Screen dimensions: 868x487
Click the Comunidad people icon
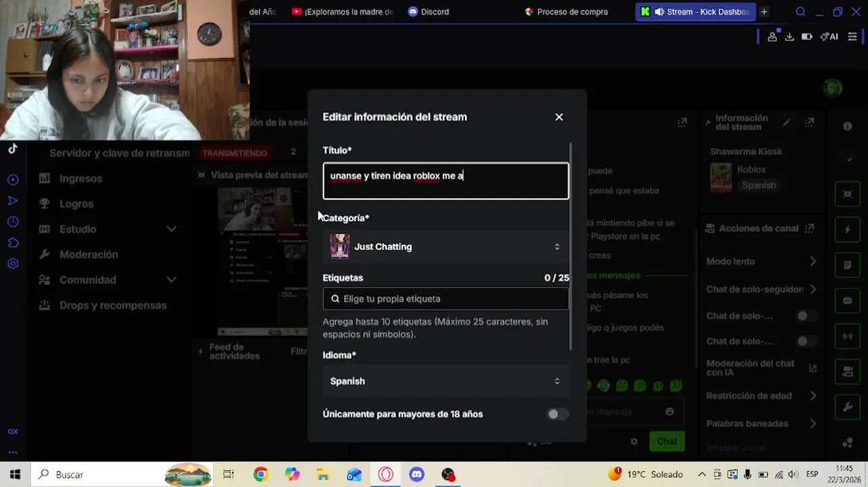pyautogui.click(x=45, y=280)
